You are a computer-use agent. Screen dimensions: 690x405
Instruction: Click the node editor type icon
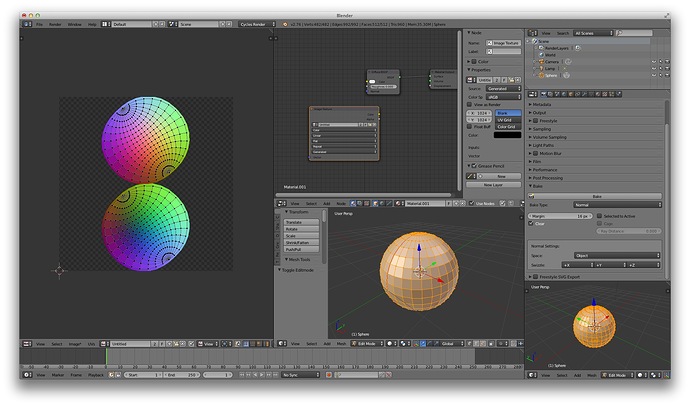282,203
